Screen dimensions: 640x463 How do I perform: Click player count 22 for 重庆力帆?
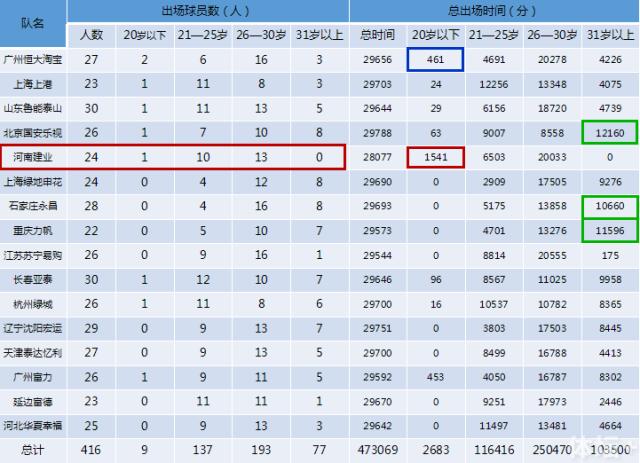91,231
